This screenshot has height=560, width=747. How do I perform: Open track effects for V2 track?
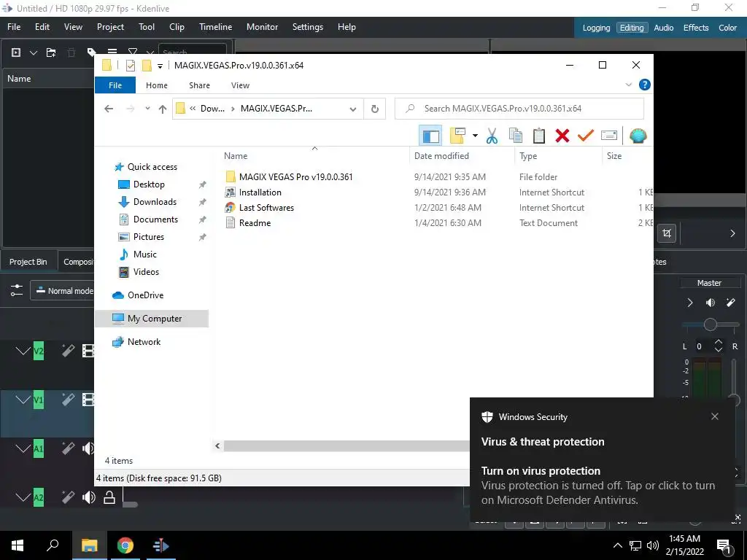[68, 351]
